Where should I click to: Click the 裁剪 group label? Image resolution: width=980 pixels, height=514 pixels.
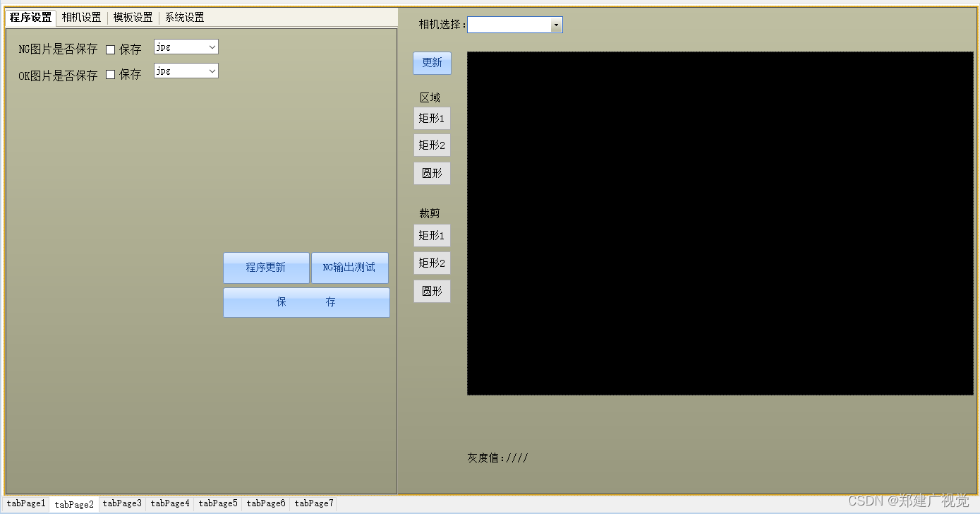pyautogui.click(x=430, y=213)
